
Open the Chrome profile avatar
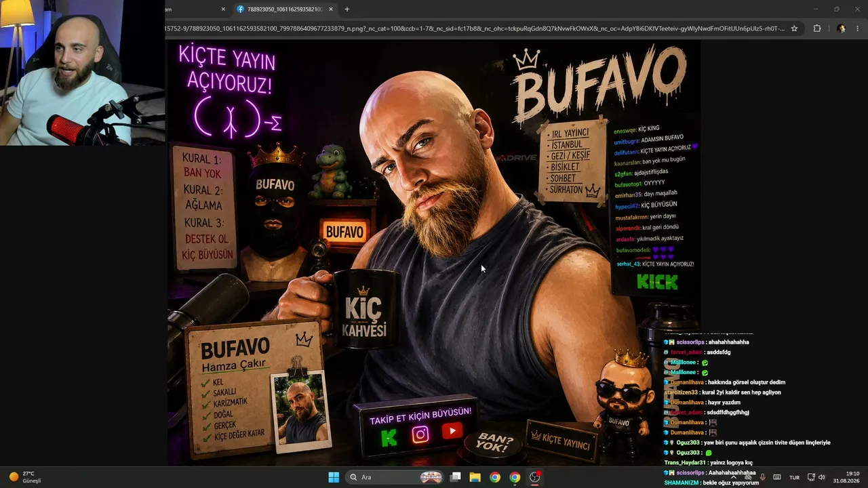click(x=842, y=28)
